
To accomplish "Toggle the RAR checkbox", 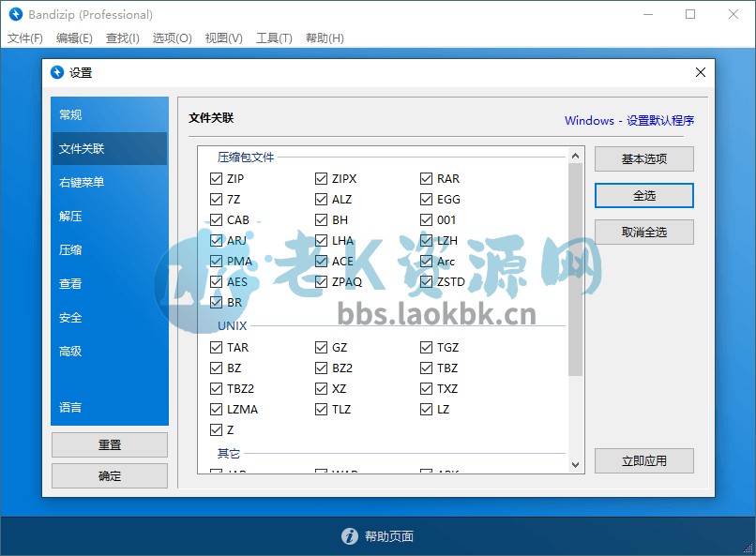I will (x=427, y=178).
